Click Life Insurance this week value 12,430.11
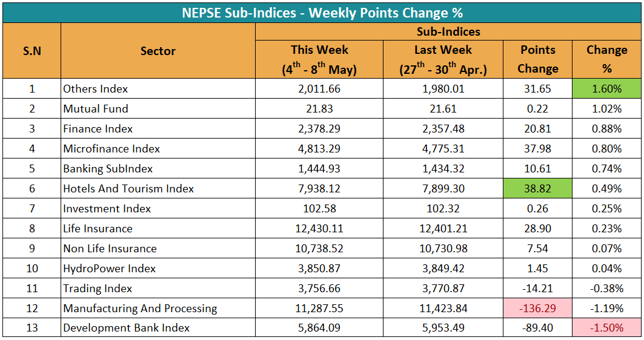 point(319,229)
